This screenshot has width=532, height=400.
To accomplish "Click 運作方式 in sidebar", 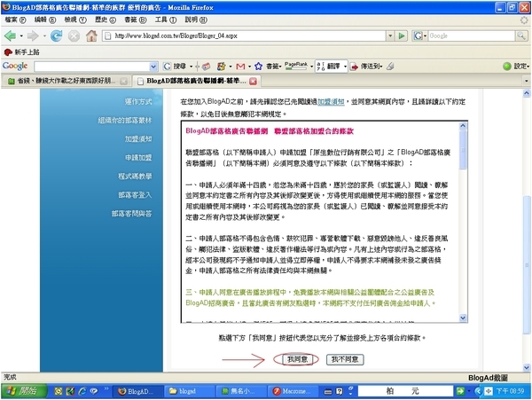I will point(138,101).
